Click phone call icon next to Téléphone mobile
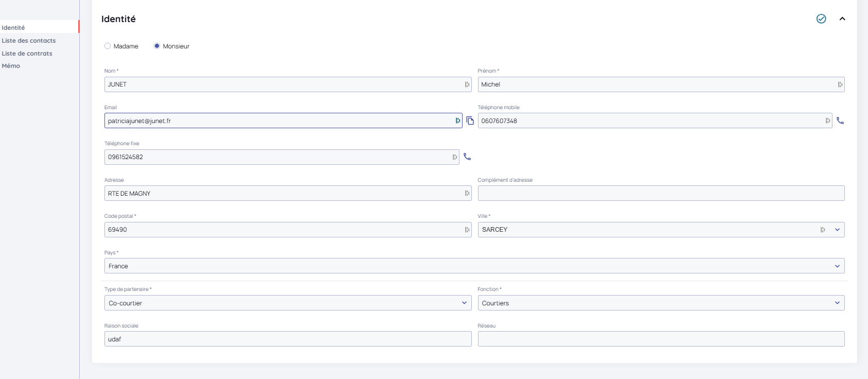 click(840, 120)
